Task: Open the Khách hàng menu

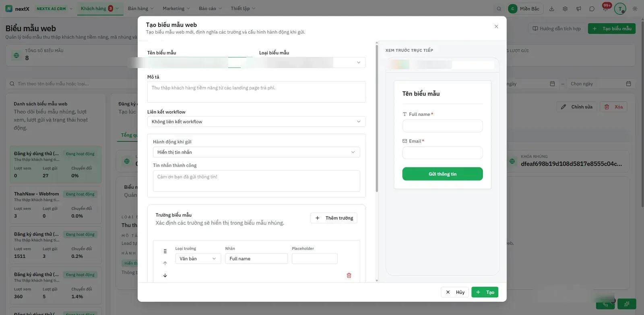Action: (100, 8)
